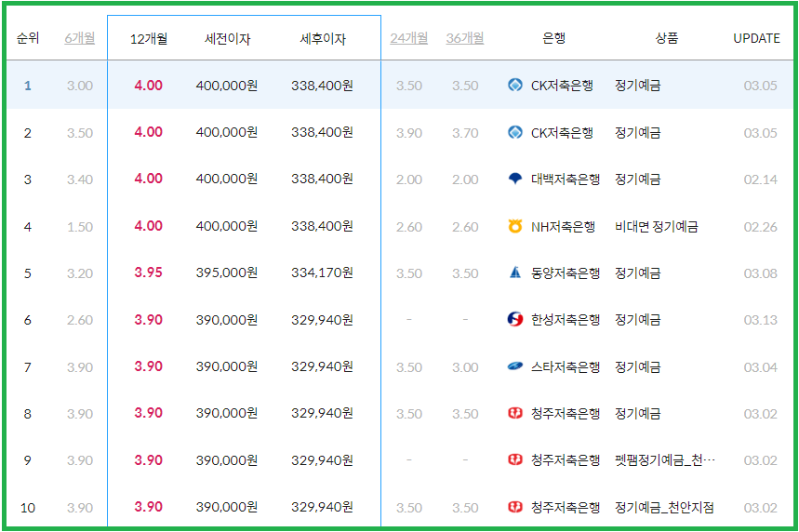Open the 한성저축은행 bank name

click(566, 320)
